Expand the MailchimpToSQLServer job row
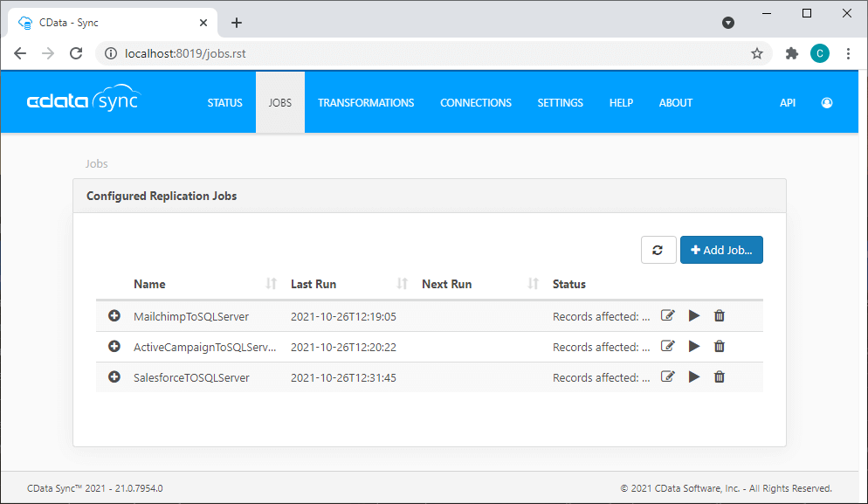The image size is (868, 504). 114,315
